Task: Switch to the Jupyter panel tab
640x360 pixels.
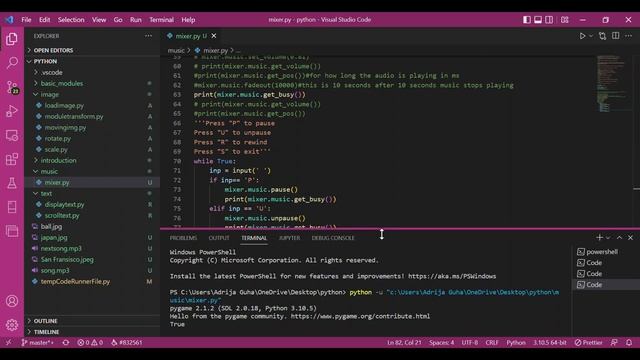Action: tap(289, 238)
